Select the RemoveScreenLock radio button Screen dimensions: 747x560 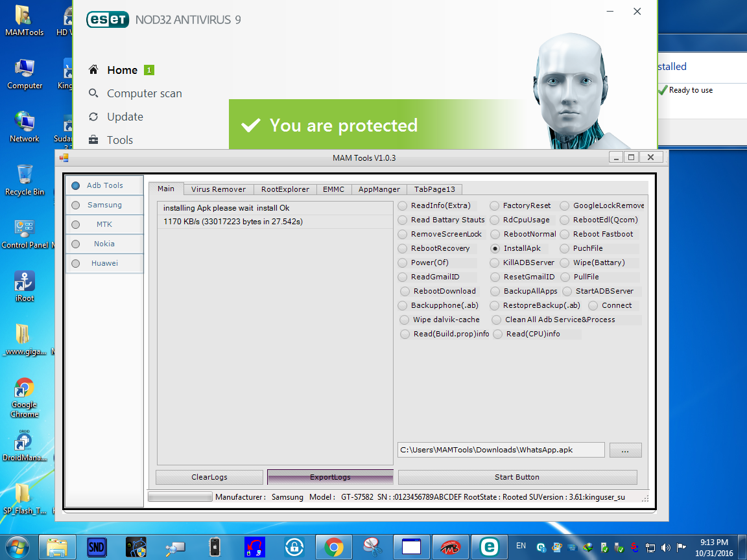(403, 234)
